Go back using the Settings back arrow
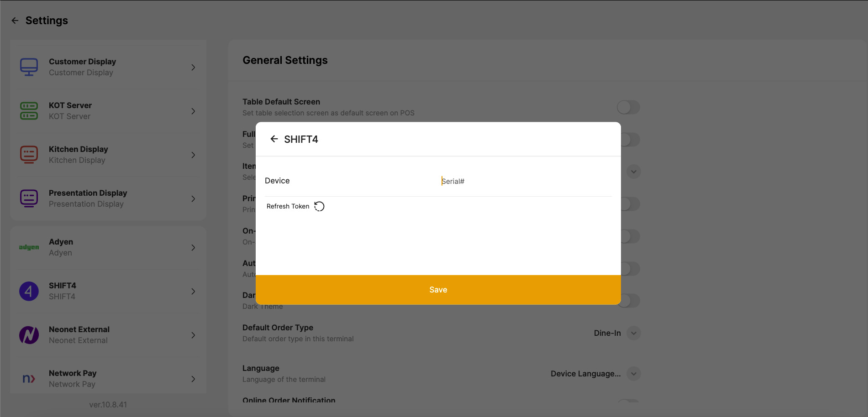The height and width of the screenshot is (417, 868). click(x=15, y=21)
